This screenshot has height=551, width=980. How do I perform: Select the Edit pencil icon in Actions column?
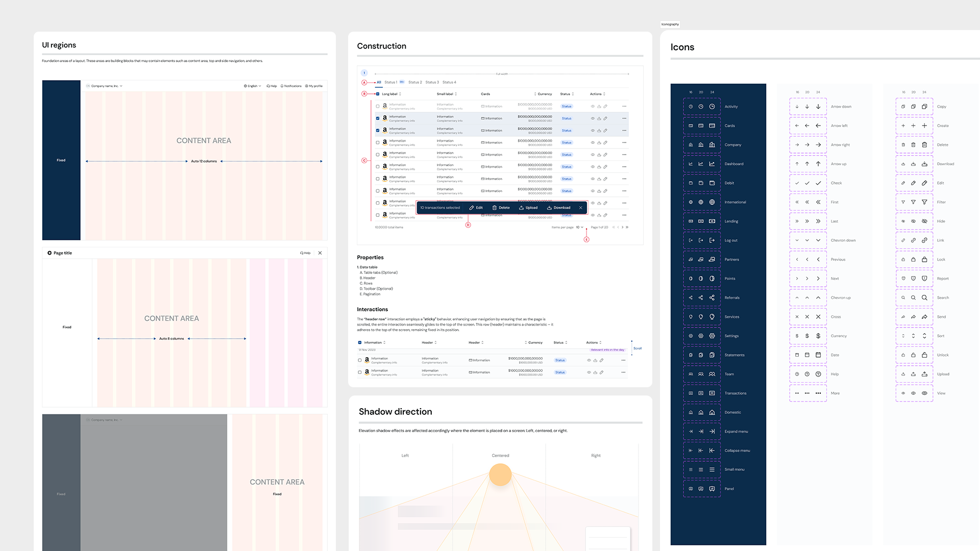pos(605,106)
